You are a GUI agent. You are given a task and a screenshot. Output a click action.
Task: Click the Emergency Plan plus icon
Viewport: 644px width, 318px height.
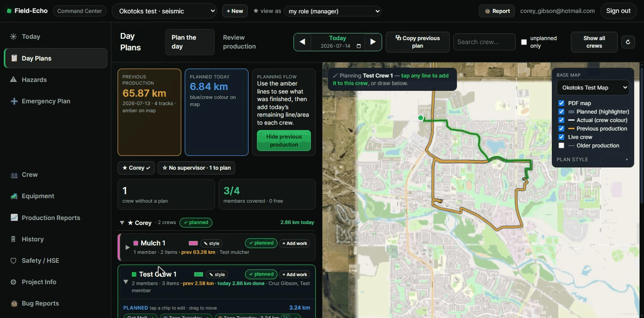14,101
